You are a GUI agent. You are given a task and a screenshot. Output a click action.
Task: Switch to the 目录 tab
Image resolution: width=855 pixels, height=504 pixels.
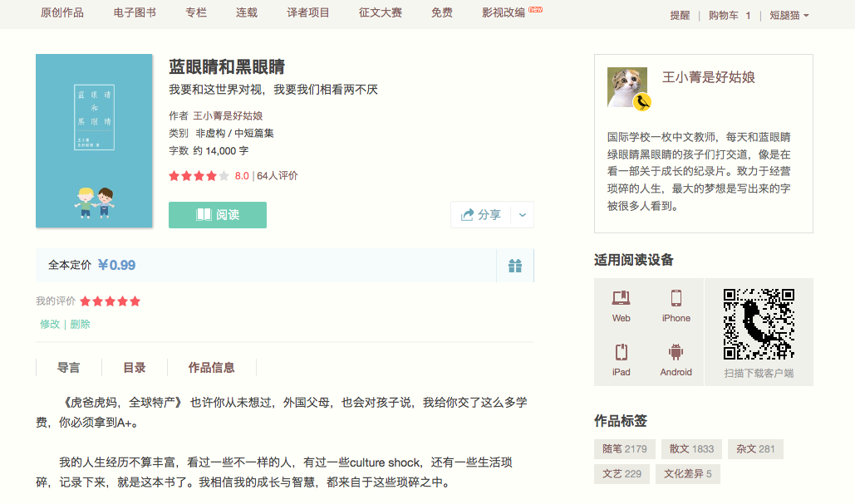[x=135, y=368]
